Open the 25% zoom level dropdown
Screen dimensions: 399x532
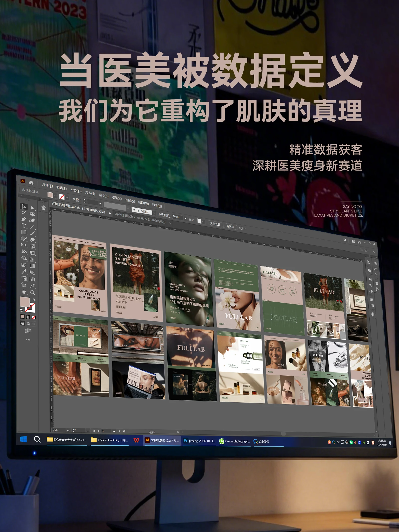point(68,431)
